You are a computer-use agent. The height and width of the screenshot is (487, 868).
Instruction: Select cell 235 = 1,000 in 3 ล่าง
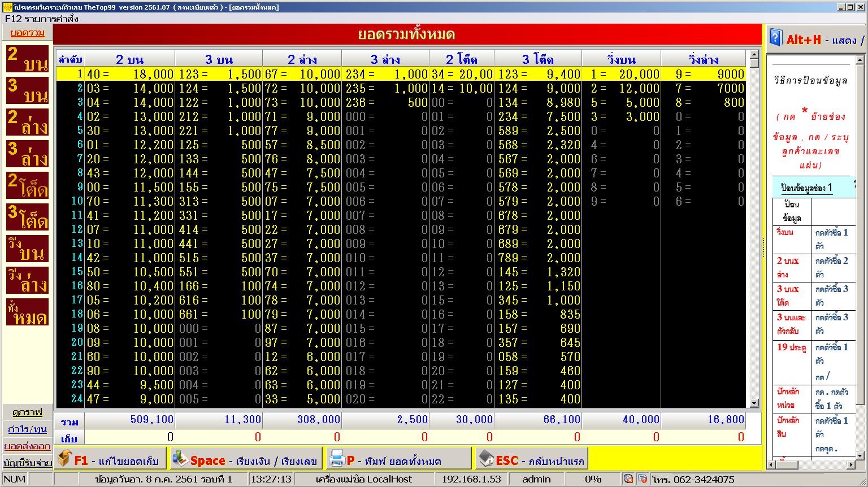(x=385, y=88)
